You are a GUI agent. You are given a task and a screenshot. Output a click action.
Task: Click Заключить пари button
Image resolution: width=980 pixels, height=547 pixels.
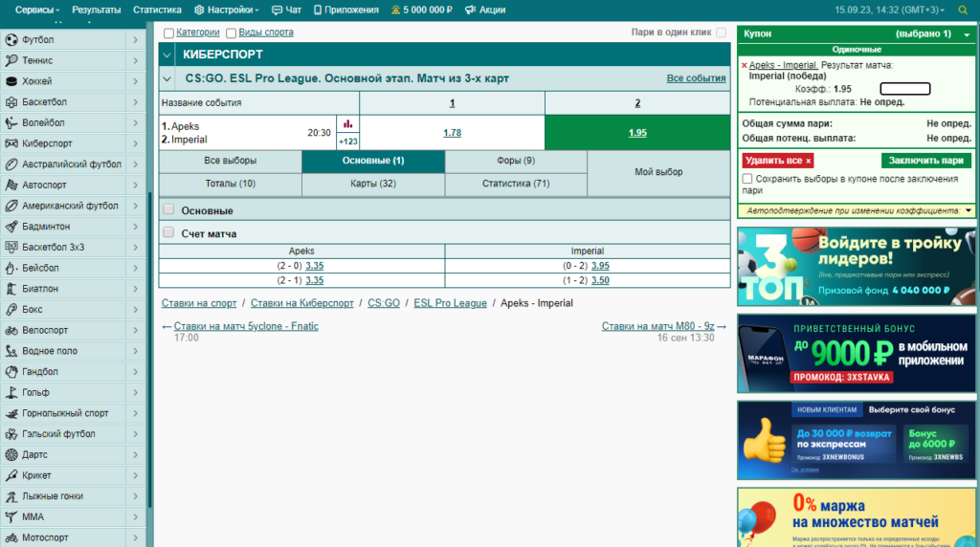click(926, 161)
